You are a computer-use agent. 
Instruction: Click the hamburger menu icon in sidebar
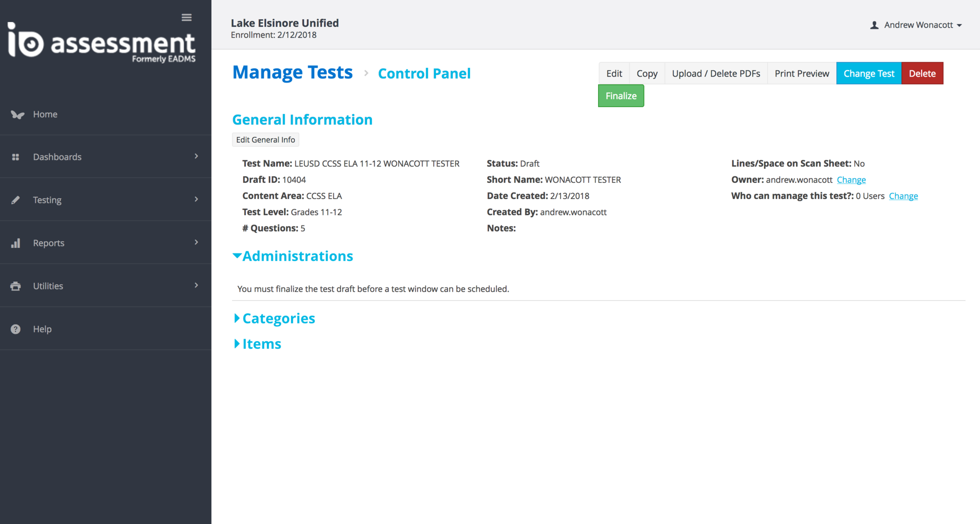point(187,18)
